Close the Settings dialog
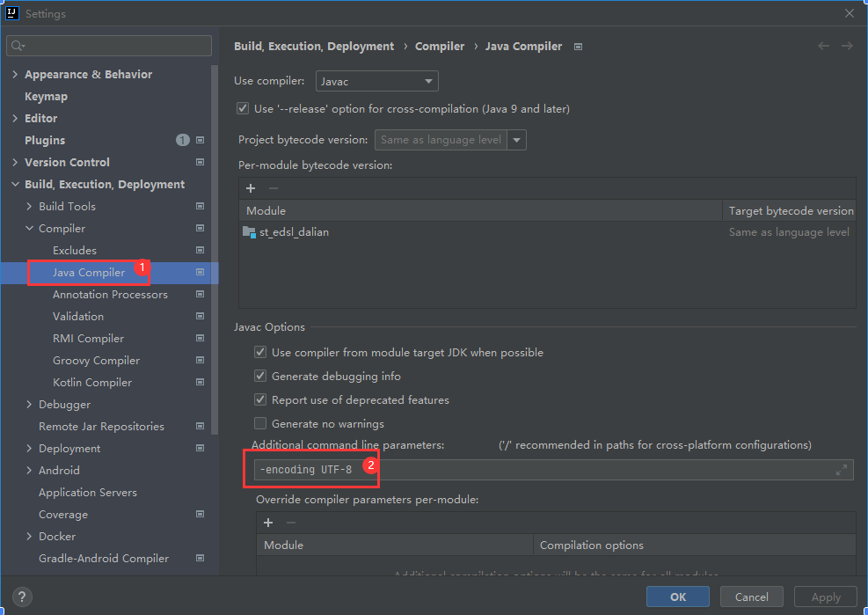Screen dimensions: 868x615 (850, 13)
